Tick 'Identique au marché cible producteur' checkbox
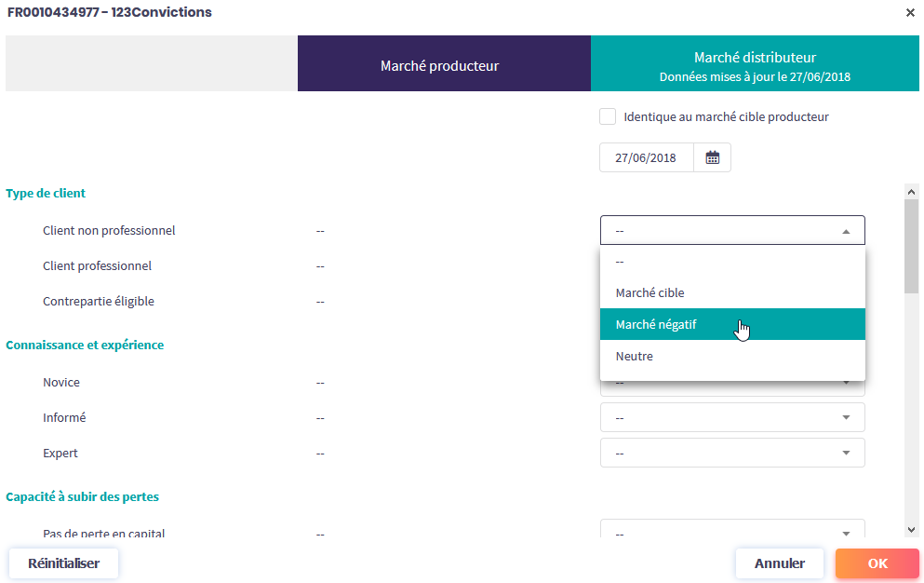 (x=608, y=116)
